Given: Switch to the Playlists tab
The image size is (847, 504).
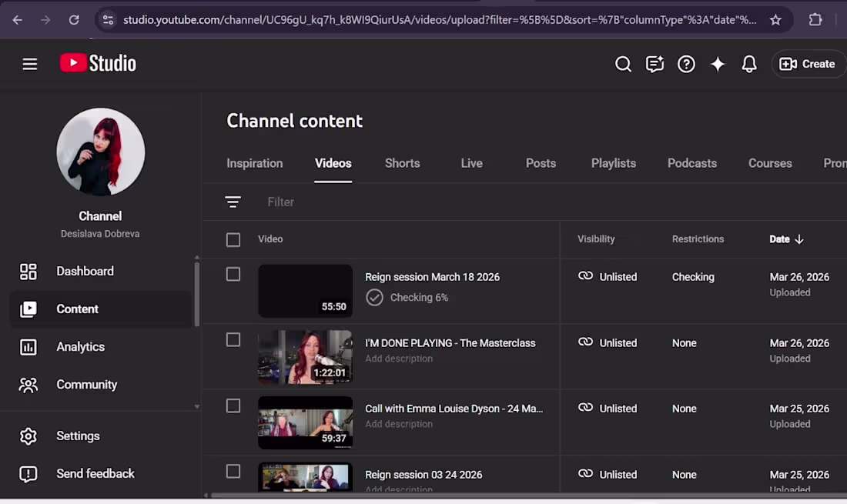Looking at the screenshot, I should pos(613,163).
